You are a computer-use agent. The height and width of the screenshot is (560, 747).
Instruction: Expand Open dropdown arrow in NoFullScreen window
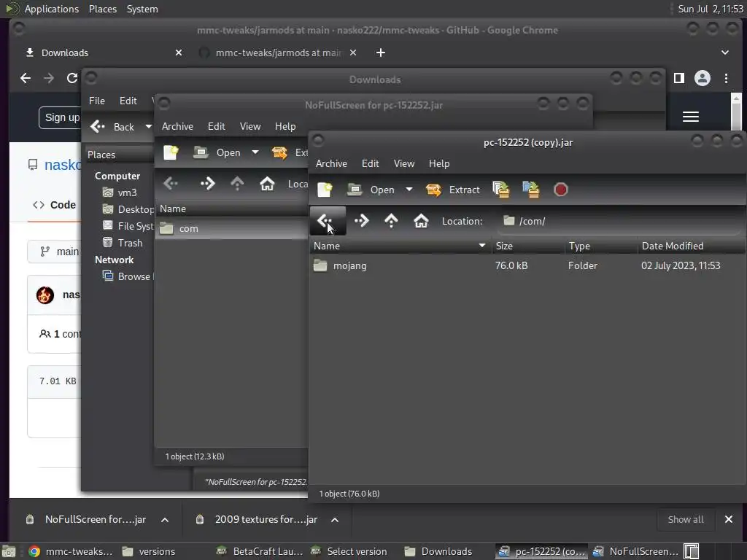pos(255,152)
